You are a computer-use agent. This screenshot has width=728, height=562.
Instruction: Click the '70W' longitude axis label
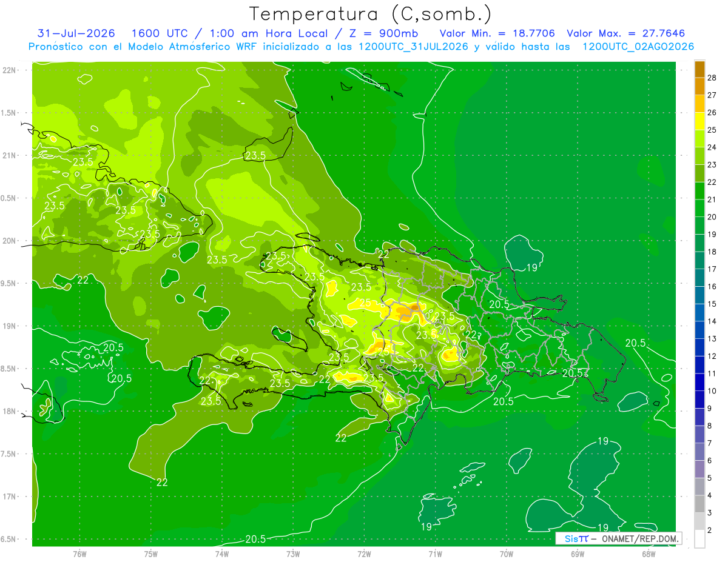click(507, 554)
